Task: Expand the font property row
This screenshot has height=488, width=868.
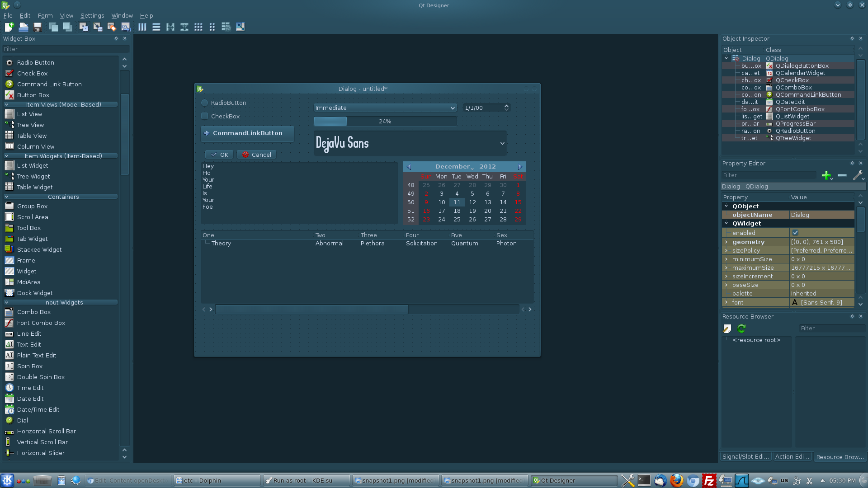Action: [726, 303]
